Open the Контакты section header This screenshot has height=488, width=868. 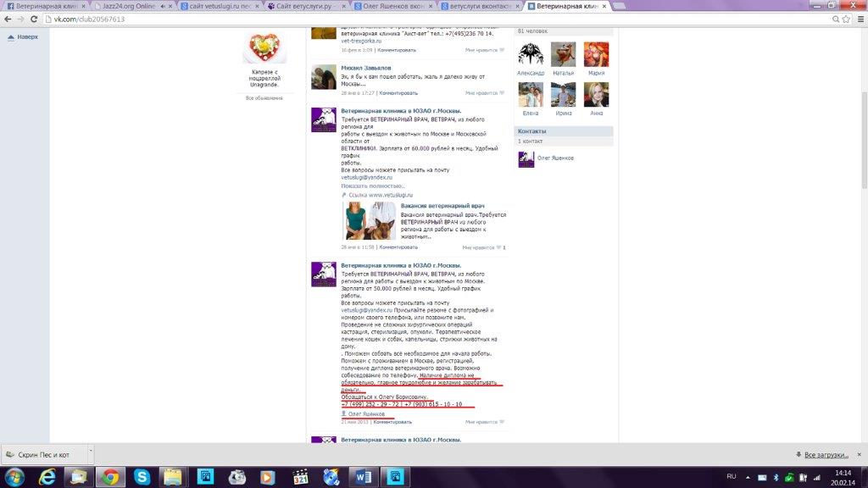564,131
